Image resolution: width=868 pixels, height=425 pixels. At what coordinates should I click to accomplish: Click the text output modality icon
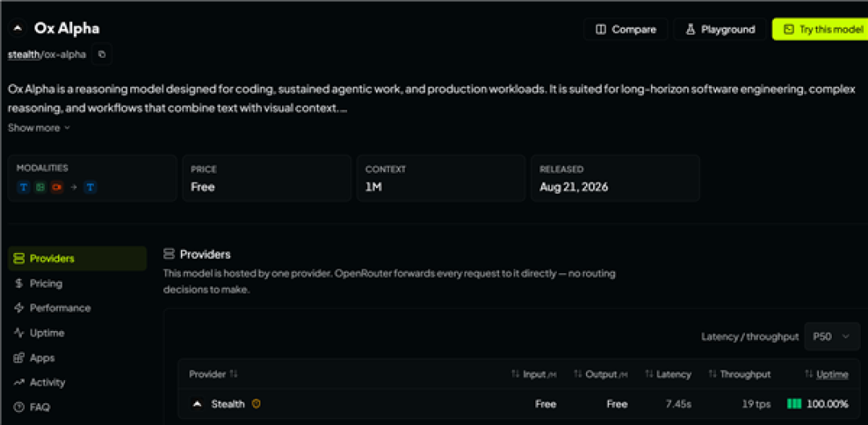pyautogui.click(x=90, y=188)
